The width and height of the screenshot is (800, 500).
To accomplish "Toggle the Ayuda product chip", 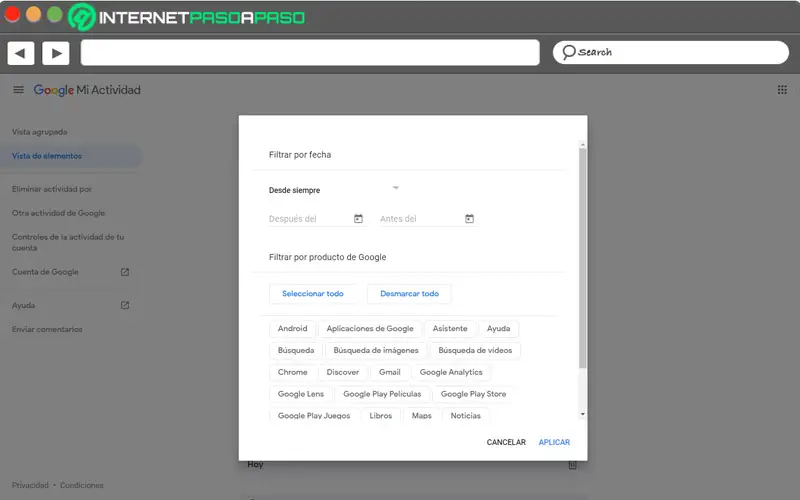I will coord(498,329).
